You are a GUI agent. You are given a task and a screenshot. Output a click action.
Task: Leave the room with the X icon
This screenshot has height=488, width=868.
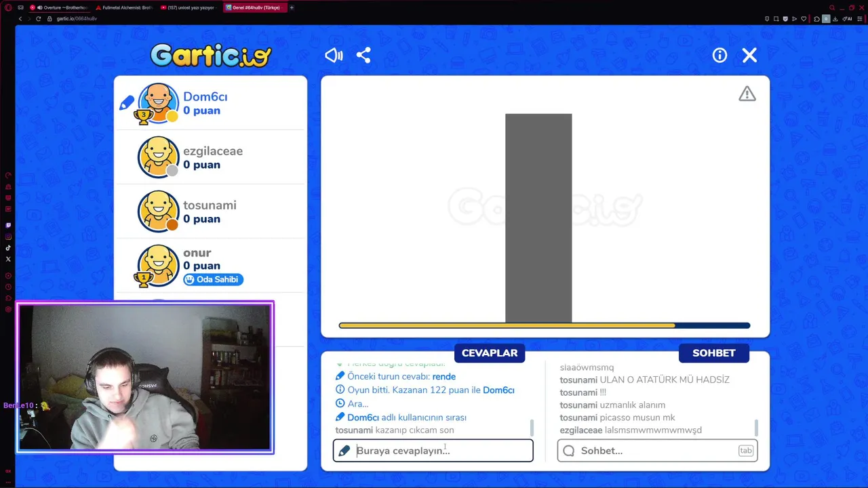click(x=749, y=56)
